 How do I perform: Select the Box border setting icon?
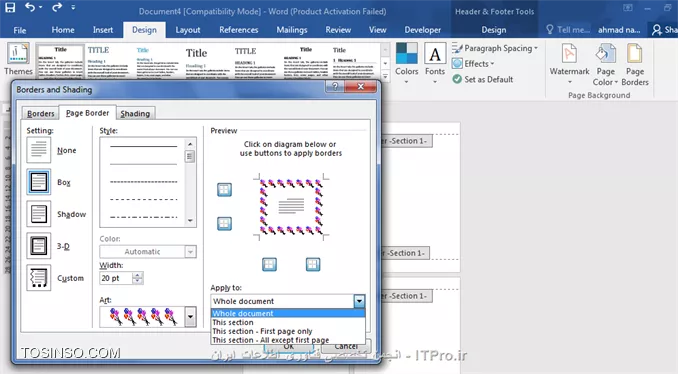pos(39,182)
